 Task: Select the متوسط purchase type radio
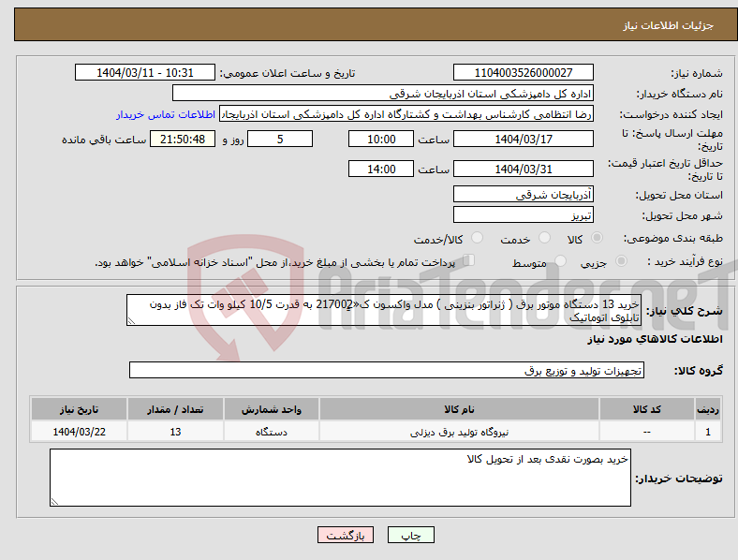(560, 260)
